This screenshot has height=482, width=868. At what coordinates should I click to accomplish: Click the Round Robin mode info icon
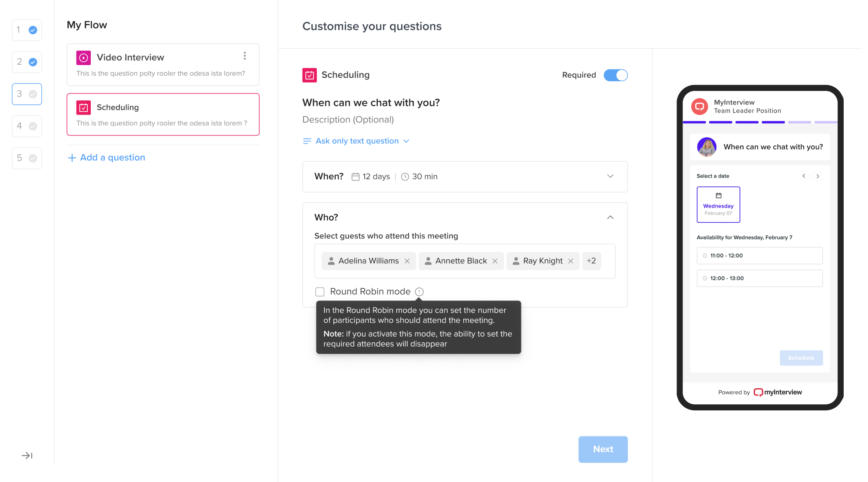(x=419, y=292)
